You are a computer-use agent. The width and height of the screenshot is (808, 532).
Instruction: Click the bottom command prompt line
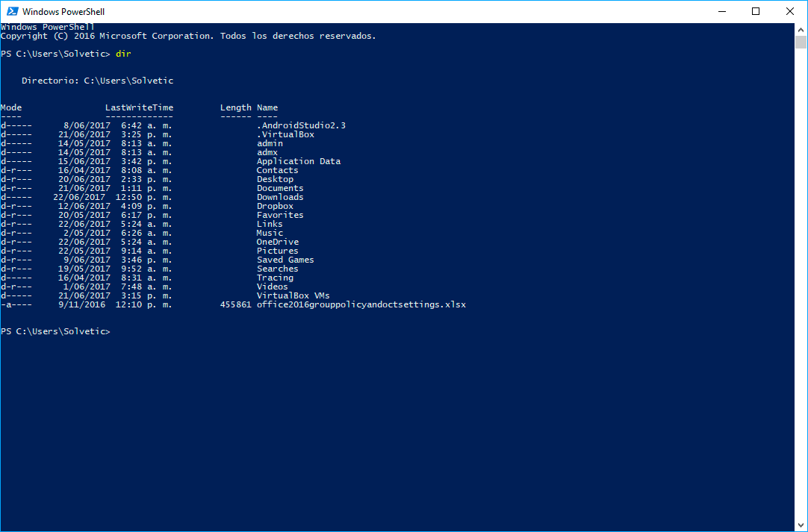click(x=55, y=331)
